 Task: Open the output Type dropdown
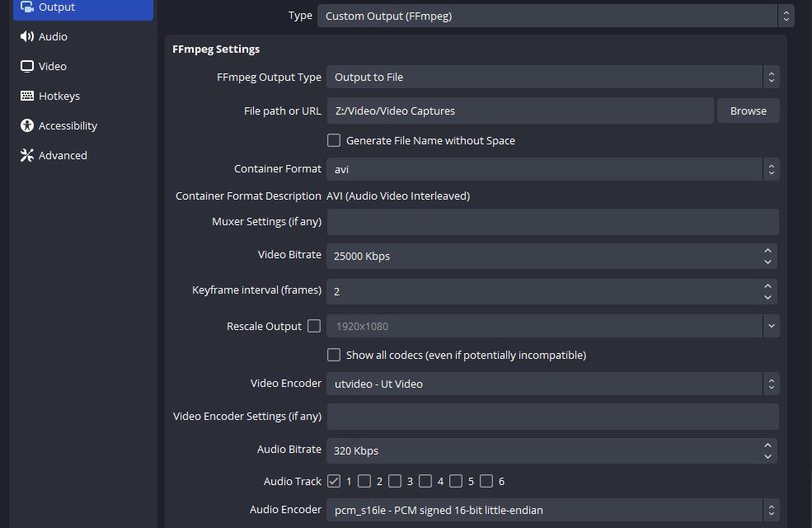(x=555, y=16)
